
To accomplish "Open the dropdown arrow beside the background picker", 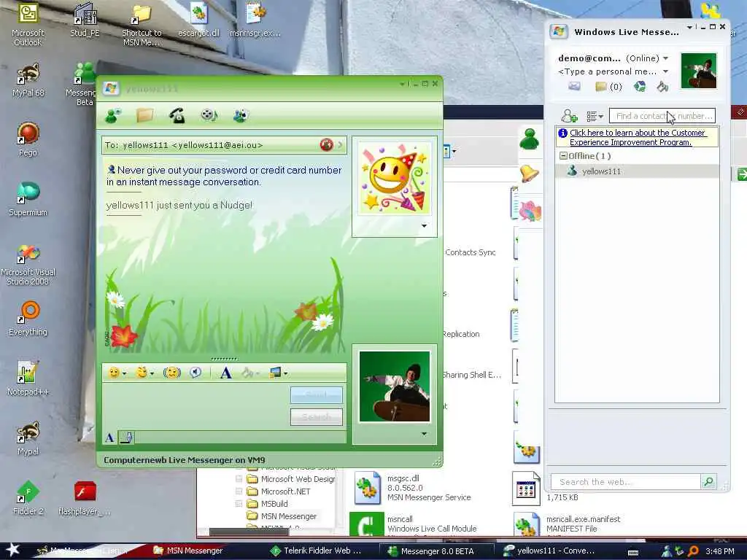I will tap(285, 374).
